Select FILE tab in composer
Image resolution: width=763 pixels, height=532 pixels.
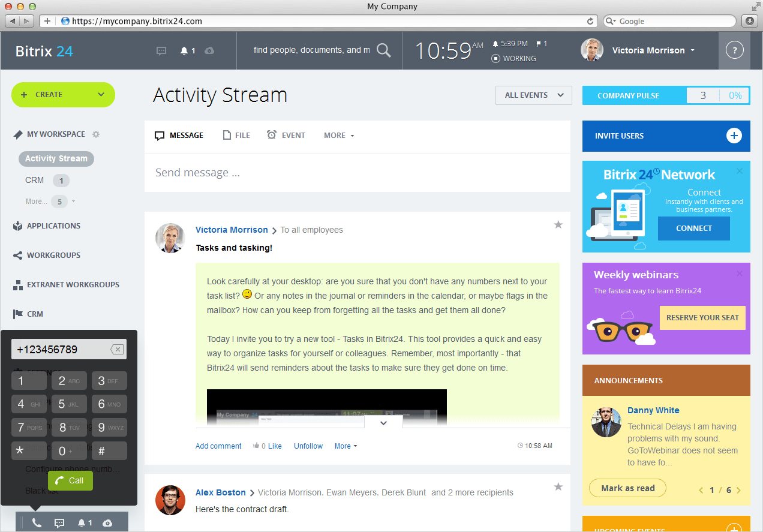point(236,136)
